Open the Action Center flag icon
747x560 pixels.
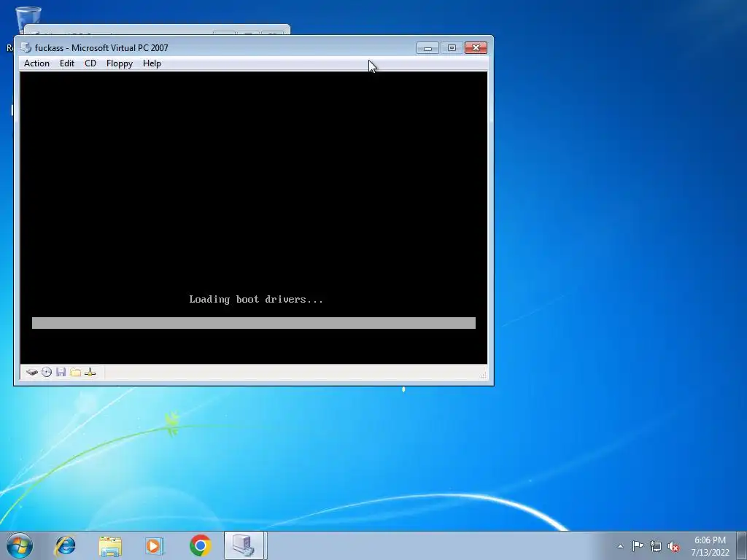[638, 546]
